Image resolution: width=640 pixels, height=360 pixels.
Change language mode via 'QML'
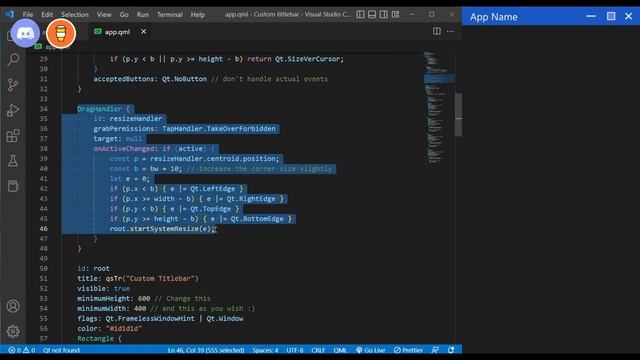coord(340,350)
